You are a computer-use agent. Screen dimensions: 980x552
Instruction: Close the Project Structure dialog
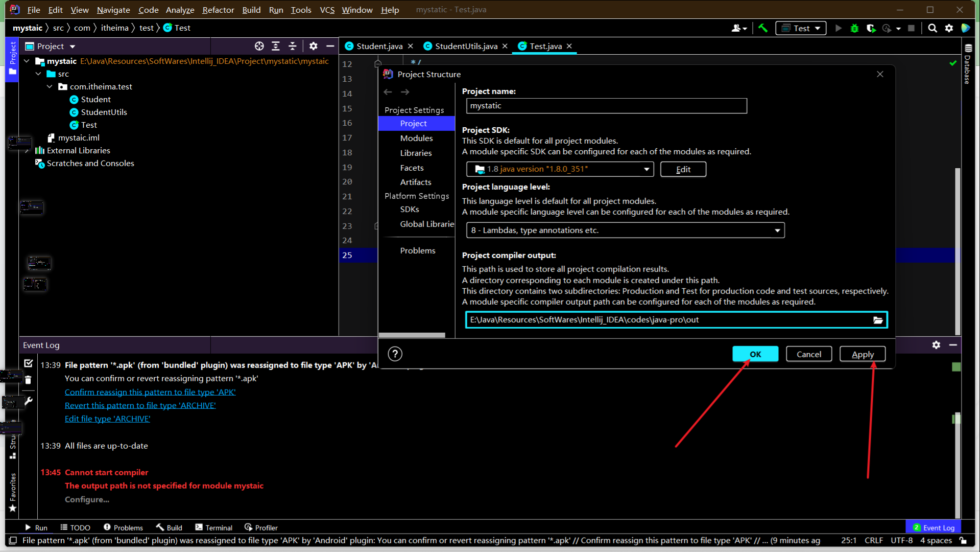coord(880,74)
